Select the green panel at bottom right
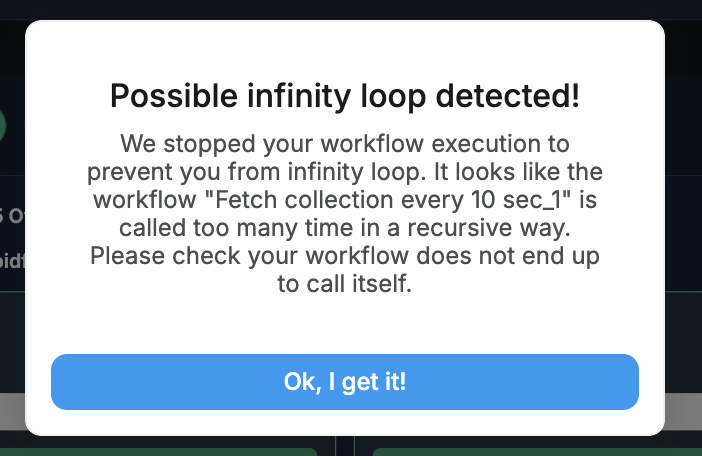This screenshot has width=702, height=456. [x=537, y=452]
